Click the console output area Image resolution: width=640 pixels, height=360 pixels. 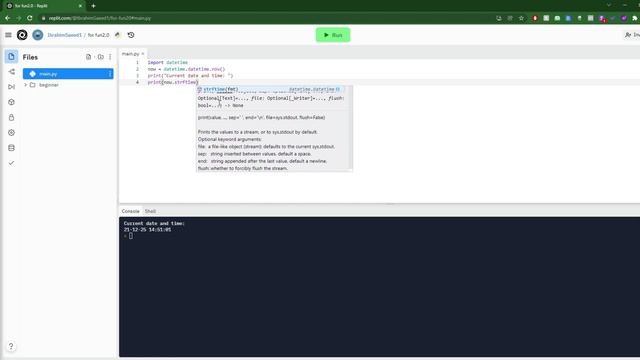[x=379, y=287]
